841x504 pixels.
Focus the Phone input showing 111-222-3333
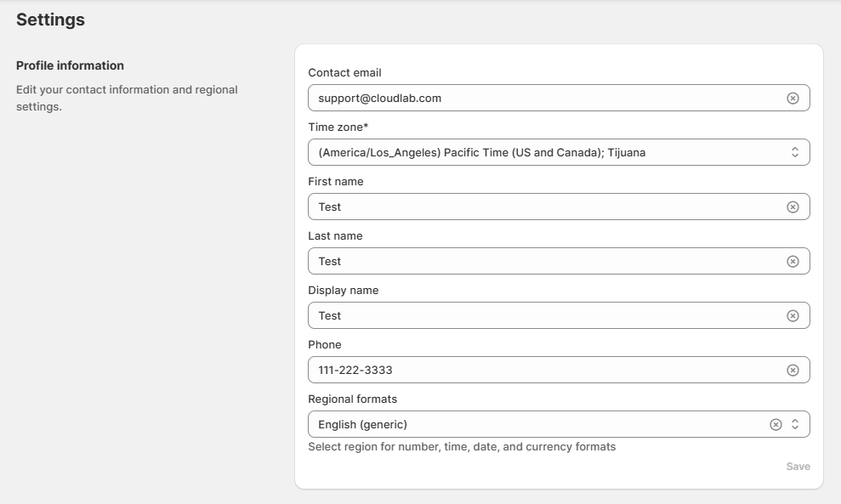[x=544, y=370]
